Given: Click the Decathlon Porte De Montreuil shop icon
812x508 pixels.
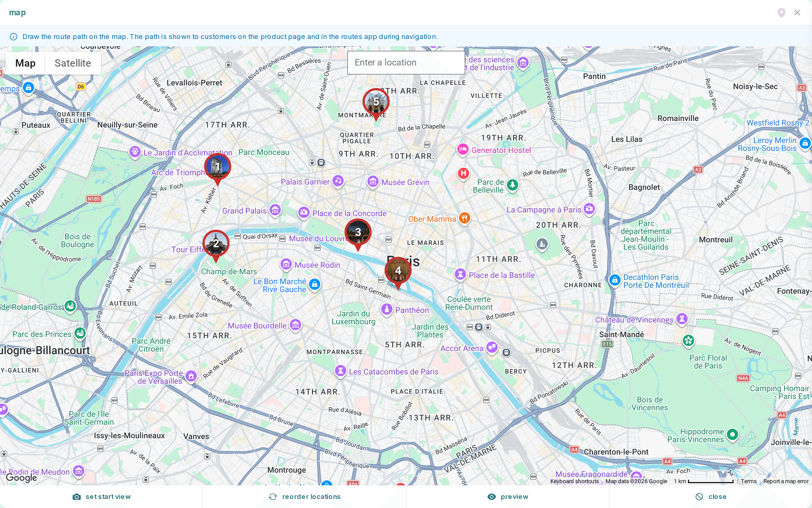Looking at the screenshot, I should click(615, 280).
